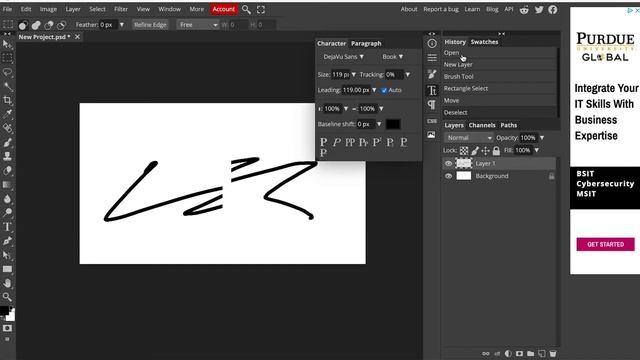Select the Lasso tool
Screen dimensions: 640x360
[x=7, y=72]
